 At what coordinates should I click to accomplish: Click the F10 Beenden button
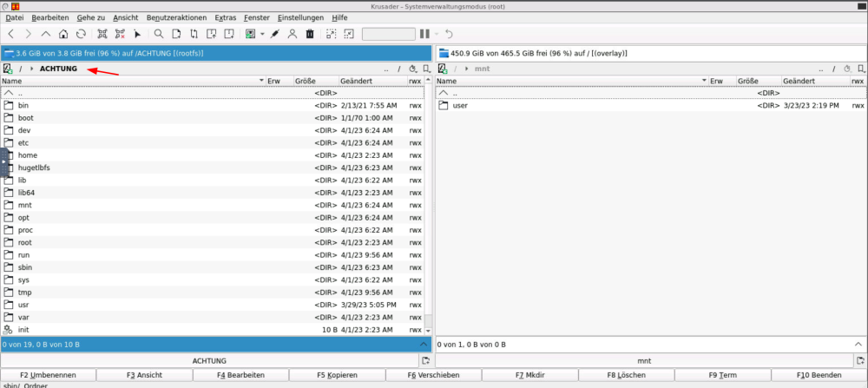pyautogui.click(x=819, y=375)
